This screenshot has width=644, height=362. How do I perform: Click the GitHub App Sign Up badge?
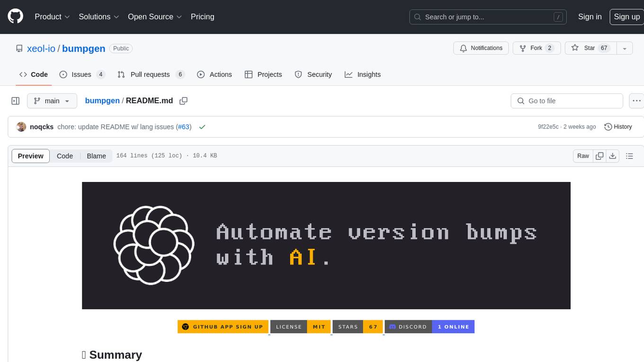223,327
